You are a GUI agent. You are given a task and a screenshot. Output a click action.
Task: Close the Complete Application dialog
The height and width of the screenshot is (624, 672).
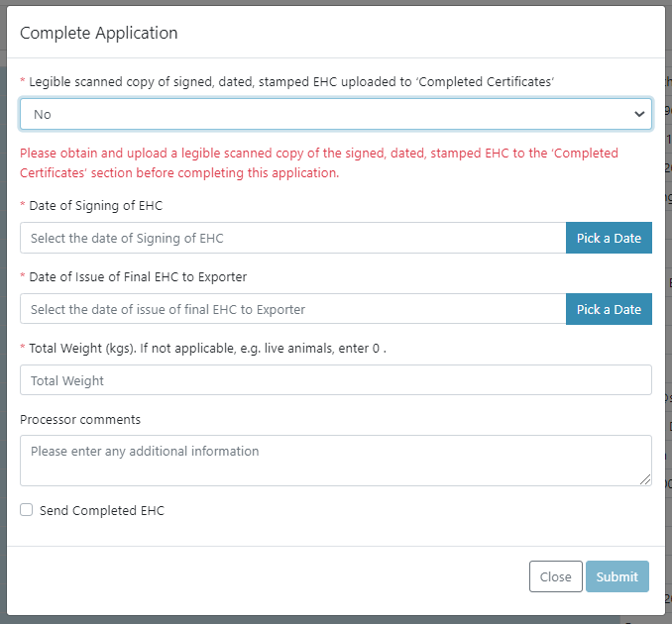tap(555, 576)
